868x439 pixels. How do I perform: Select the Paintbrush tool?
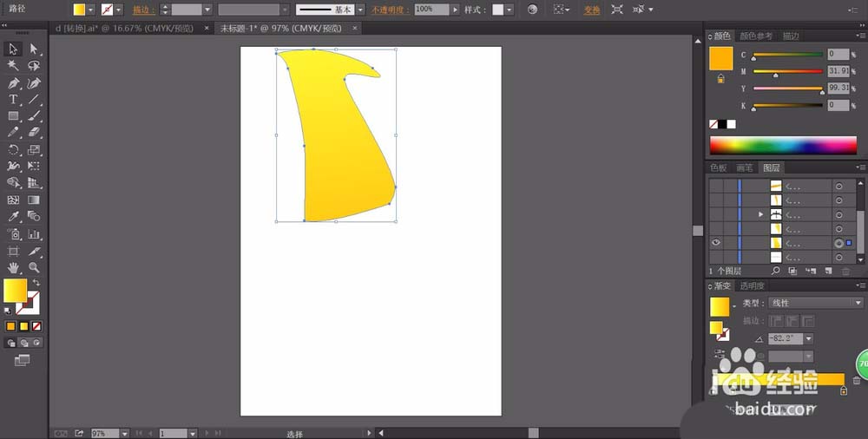coord(34,116)
